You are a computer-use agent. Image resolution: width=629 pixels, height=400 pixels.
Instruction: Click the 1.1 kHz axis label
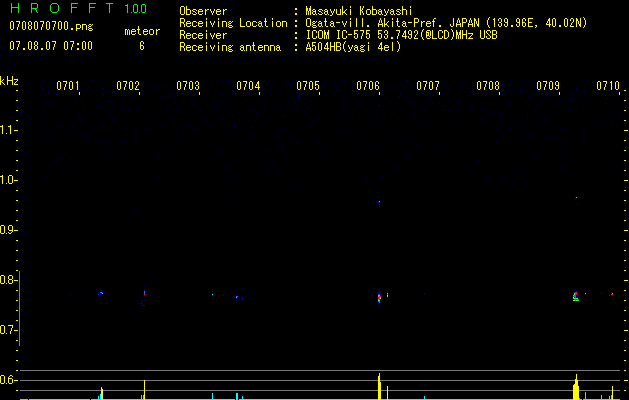[x=8, y=130]
